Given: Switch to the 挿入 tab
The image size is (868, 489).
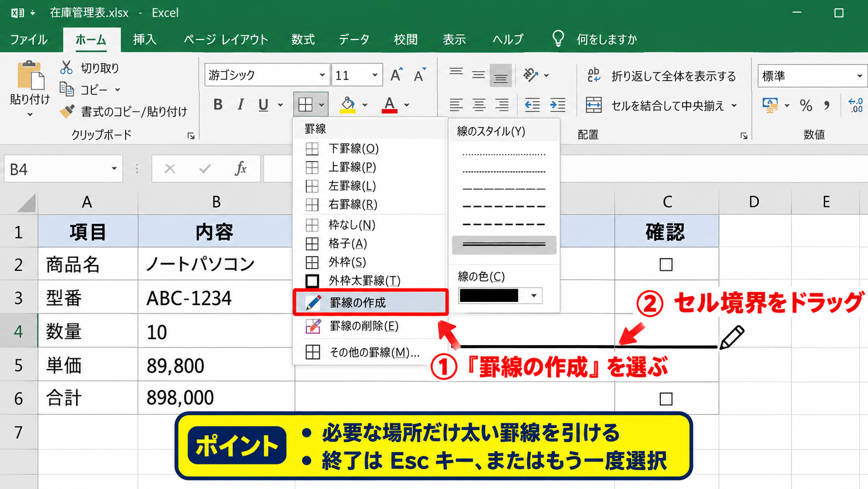Looking at the screenshot, I should [x=145, y=39].
